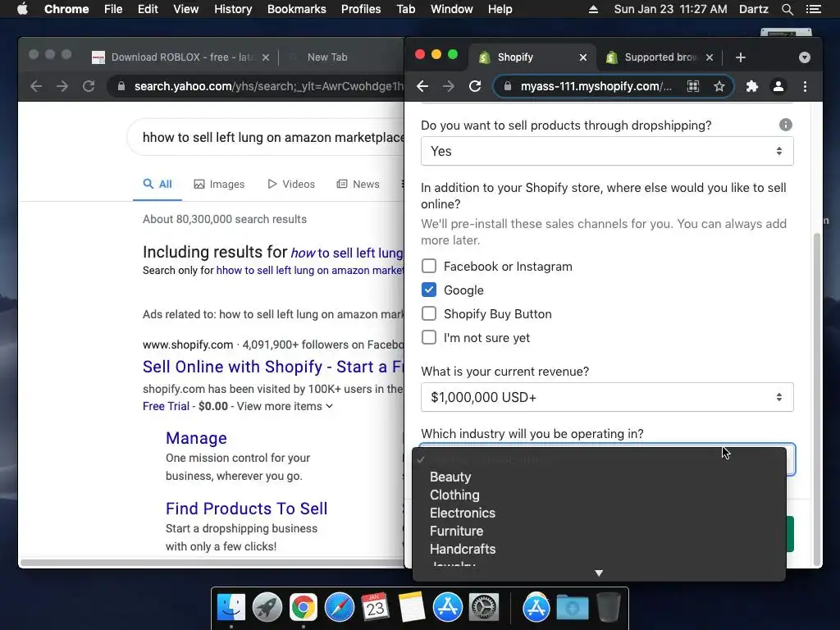840x630 pixels.
Task: Select Clothing from the industry list
Action: coord(599,495)
